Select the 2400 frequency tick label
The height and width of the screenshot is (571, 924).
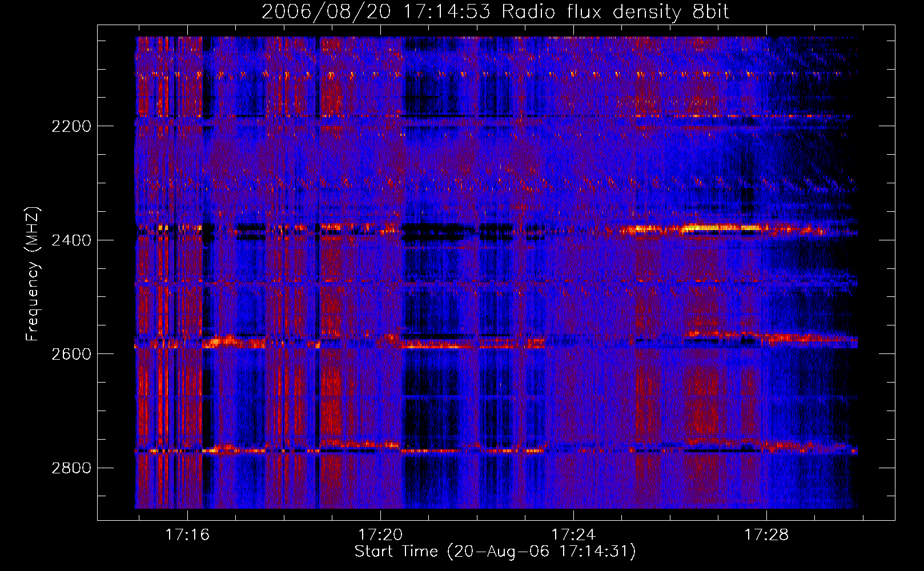71,240
